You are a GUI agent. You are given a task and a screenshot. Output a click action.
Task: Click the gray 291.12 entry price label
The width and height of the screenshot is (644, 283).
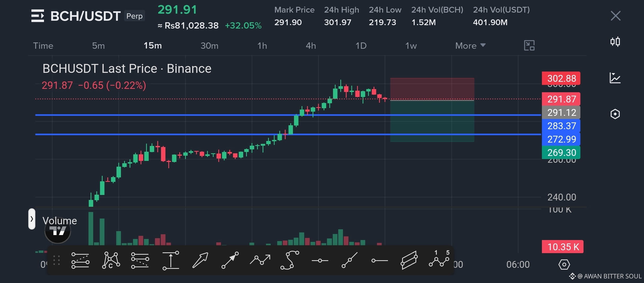pos(561,112)
